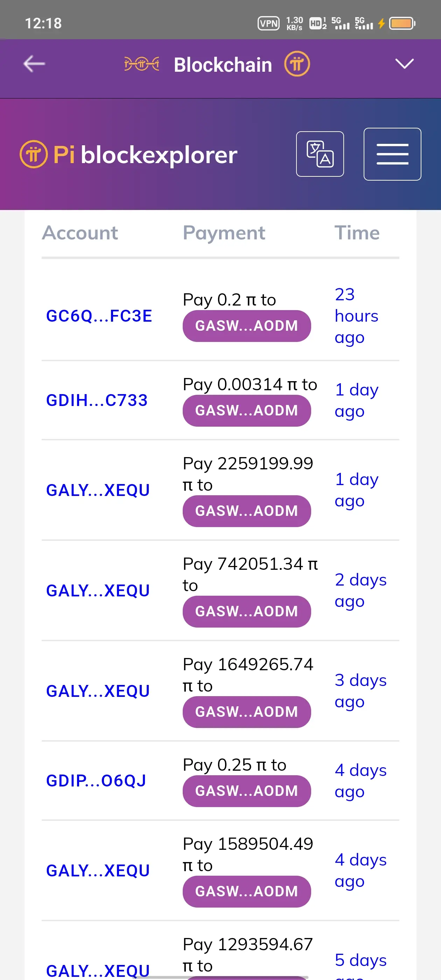This screenshot has height=980, width=441.
Task: Open the language translate icon button
Action: (320, 154)
